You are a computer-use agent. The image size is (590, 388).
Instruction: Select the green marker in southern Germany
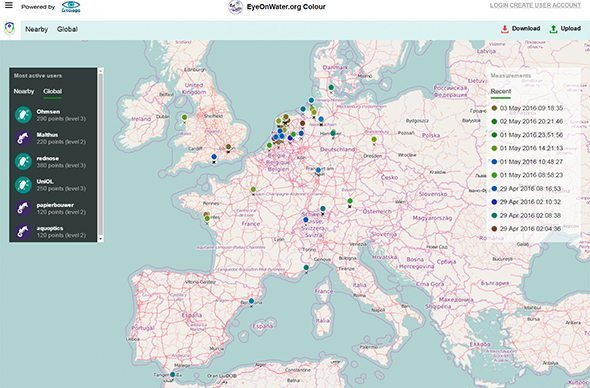pyautogui.click(x=350, y=201)
